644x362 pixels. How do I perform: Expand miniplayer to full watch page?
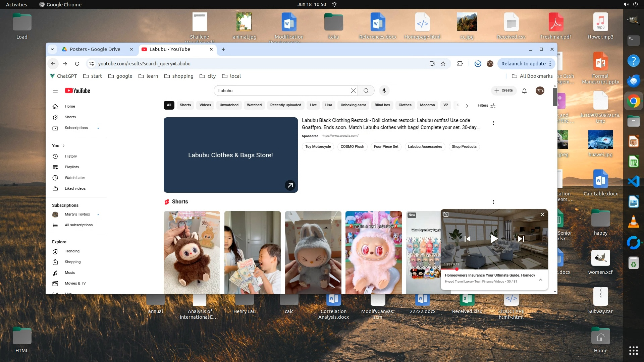click(x=446, y=215)
